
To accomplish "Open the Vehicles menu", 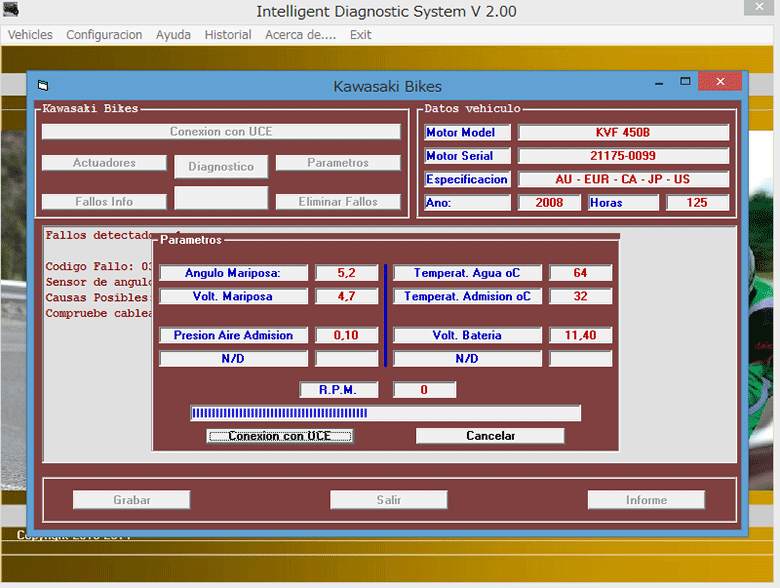I will click(x=30, y=35).
